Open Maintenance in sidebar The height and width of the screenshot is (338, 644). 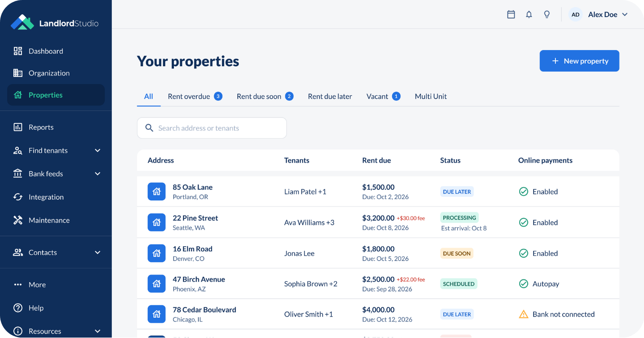56,220
